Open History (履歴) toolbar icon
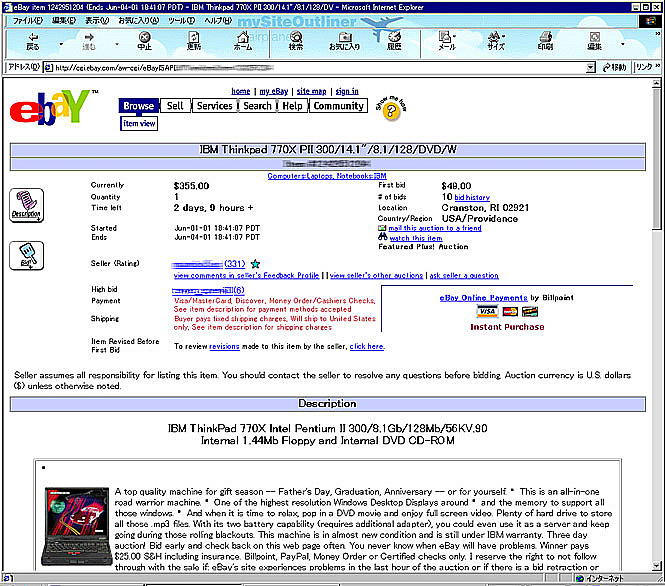The image size is (665, 586). point(394,42)
